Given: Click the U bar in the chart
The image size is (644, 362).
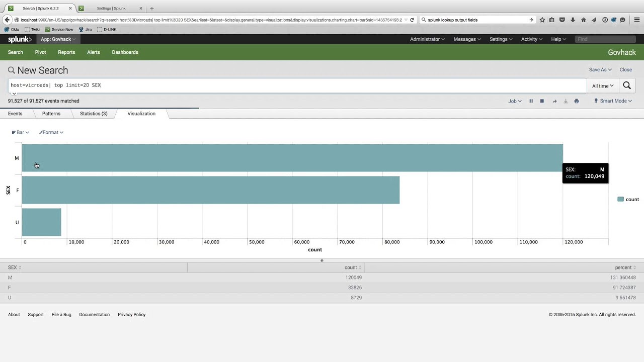Looking at the screenshot, I should tap(41, 222).
